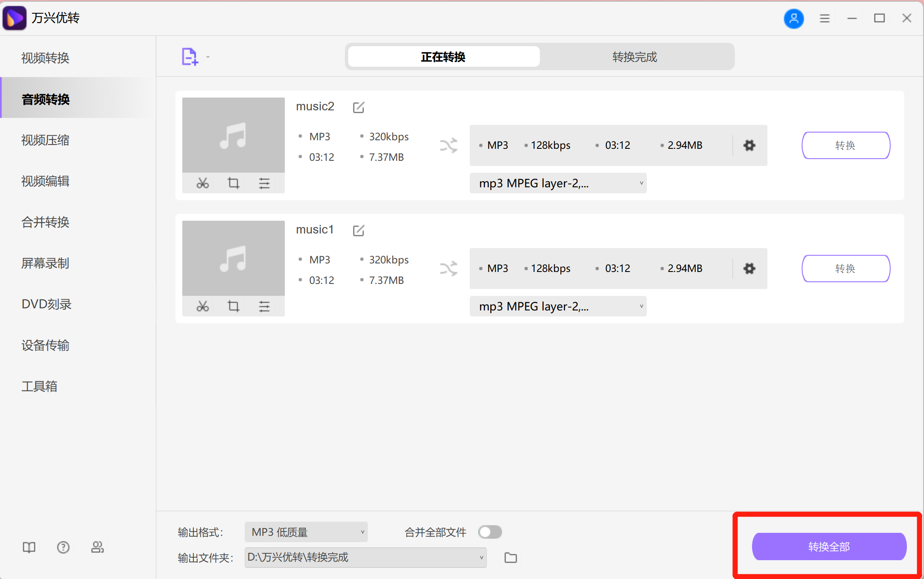This screenshot has width=924, height=579.
Task: Select 视频压缩 in the sidebar
Action: [x=45, y=140]
